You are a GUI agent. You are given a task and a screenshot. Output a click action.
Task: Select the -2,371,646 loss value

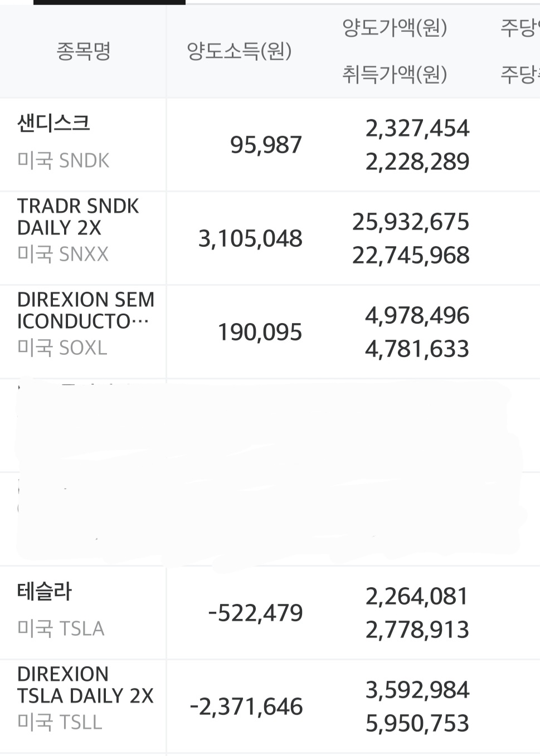(x=246, y=706)
